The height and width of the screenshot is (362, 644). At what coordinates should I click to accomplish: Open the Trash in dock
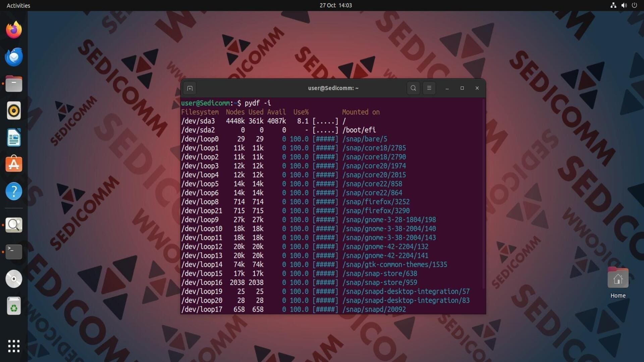coord(14,306)
